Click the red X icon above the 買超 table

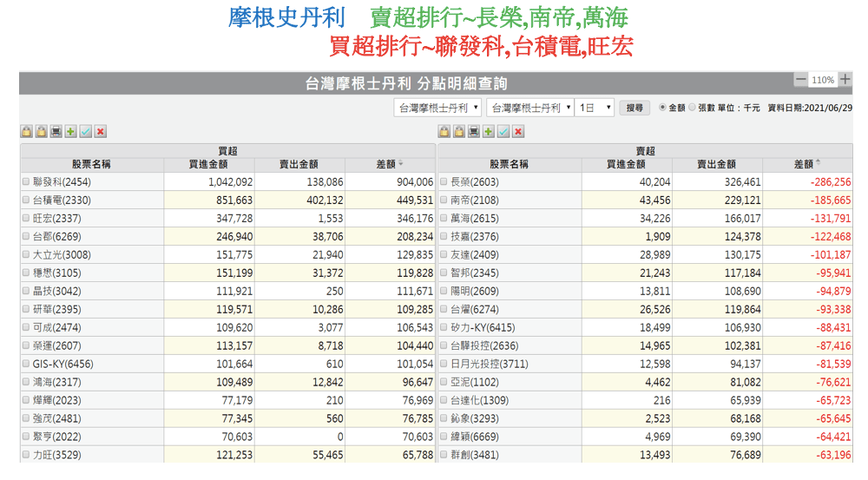point(101,131)
